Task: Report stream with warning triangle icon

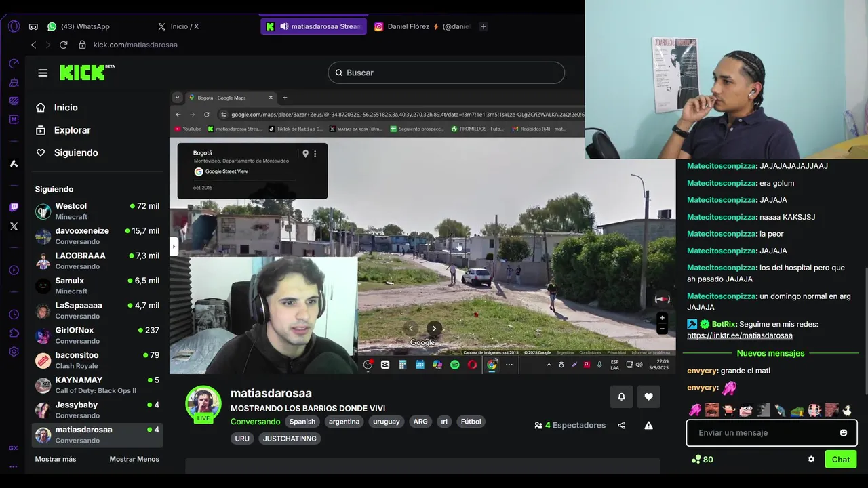Action: click(x=648, y=426)
